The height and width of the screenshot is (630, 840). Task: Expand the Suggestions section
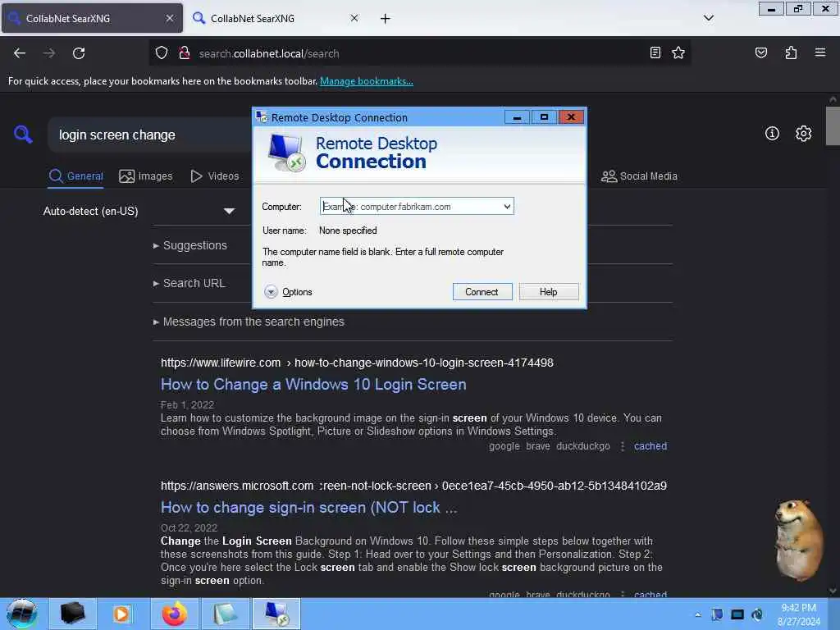[190, 245]
